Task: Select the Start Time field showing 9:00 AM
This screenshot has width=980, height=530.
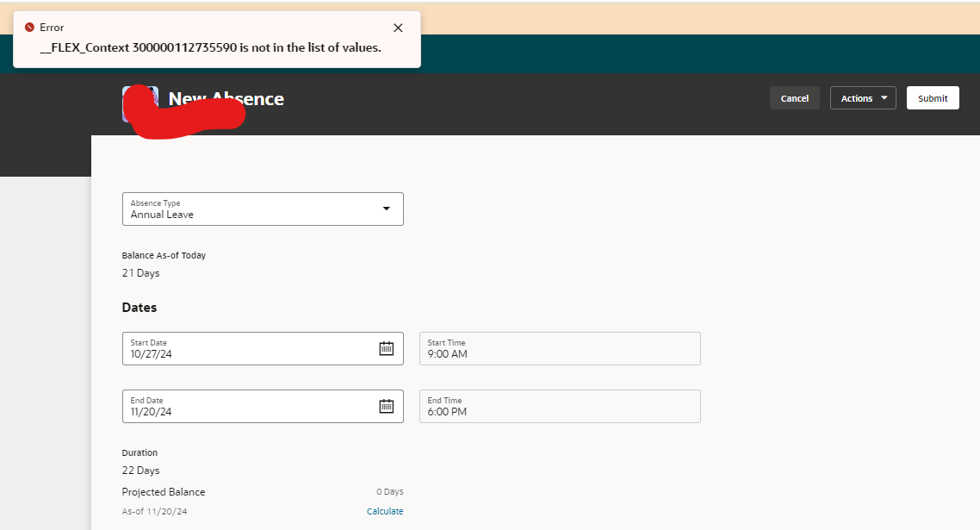Action: click(560, 348)
